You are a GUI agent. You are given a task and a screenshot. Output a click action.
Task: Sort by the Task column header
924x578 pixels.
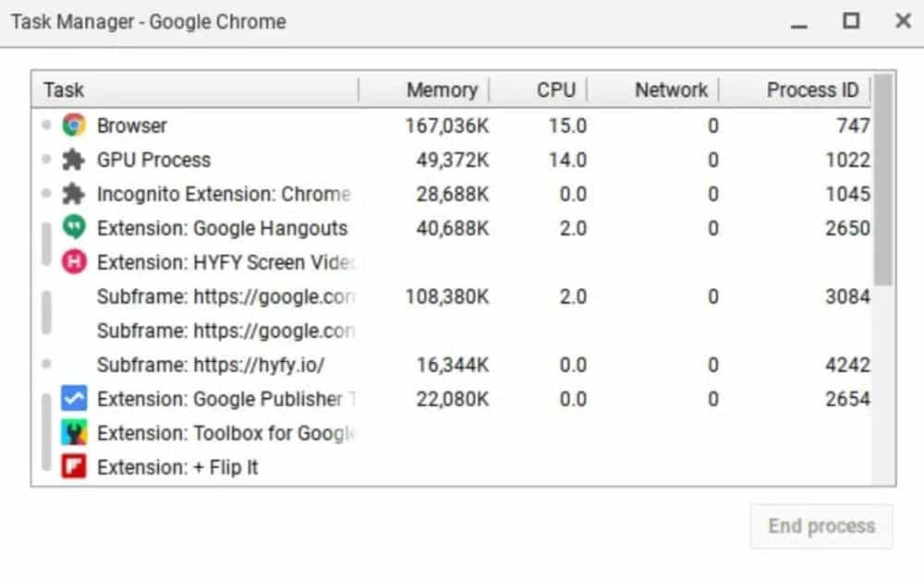point(64,90)
